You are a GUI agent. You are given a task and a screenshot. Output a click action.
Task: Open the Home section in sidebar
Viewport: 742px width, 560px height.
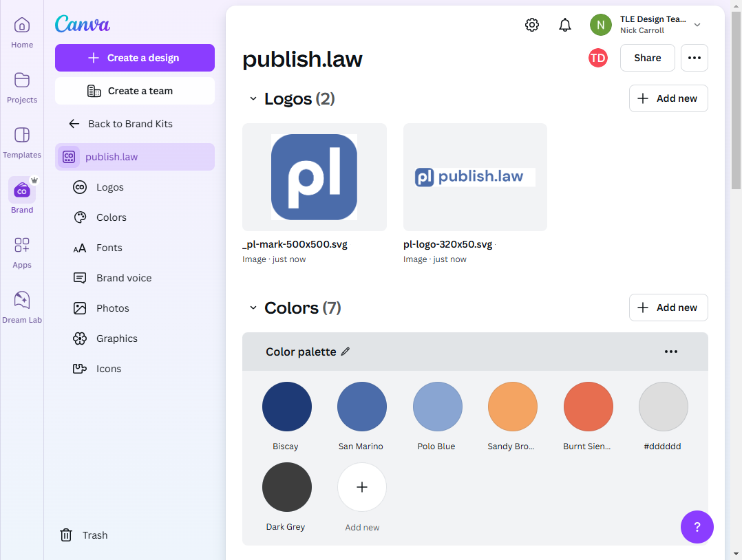22,32
